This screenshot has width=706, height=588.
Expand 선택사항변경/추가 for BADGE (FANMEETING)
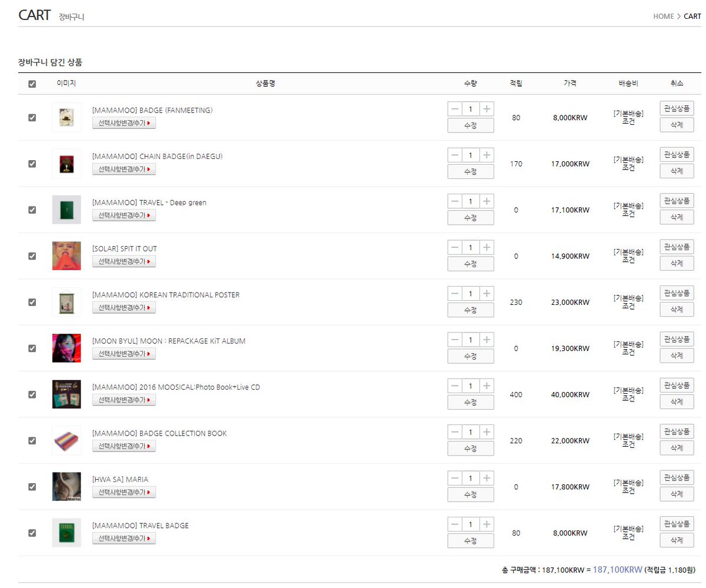click(x=124, y=123)
